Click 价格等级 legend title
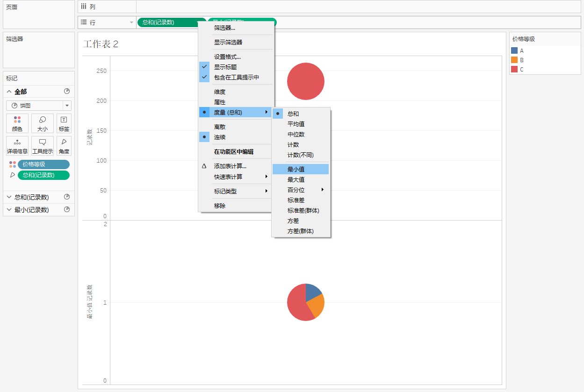The image size is (584, 392). 524,39
